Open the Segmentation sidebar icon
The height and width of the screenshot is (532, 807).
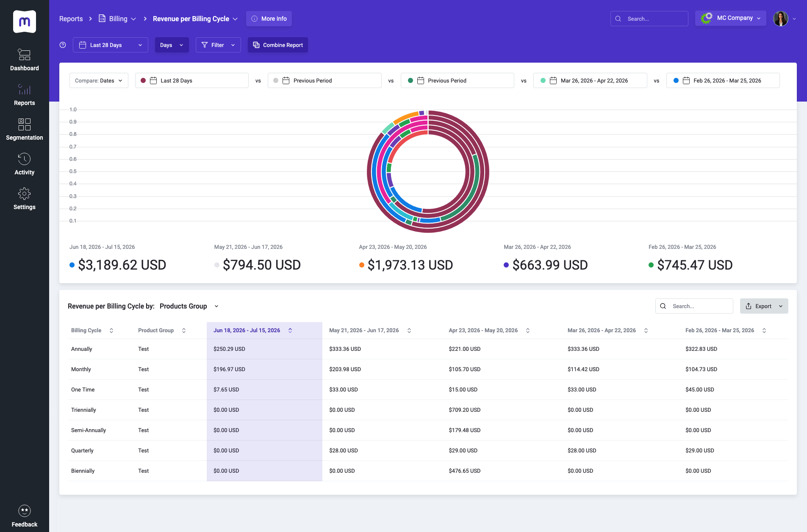[x=24, y=124]
